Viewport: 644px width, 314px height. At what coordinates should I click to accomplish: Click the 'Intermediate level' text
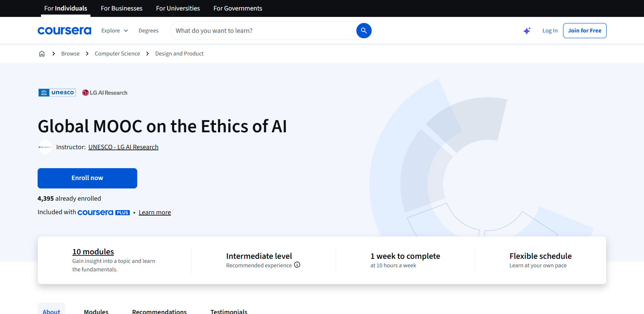click(259, 256)
